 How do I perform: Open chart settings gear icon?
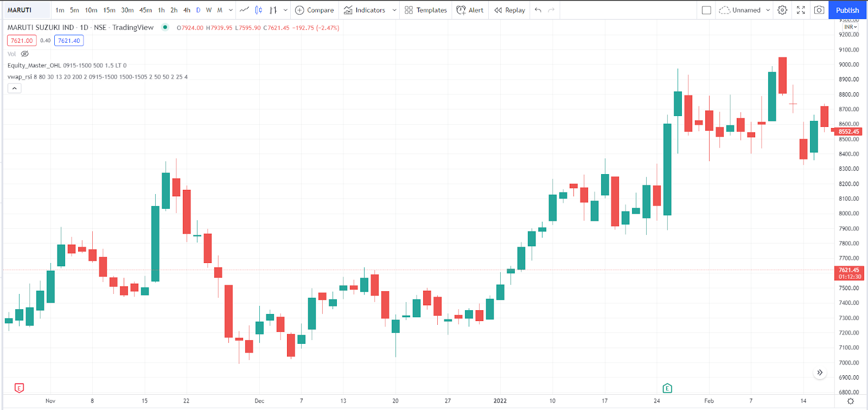[782, 10]
